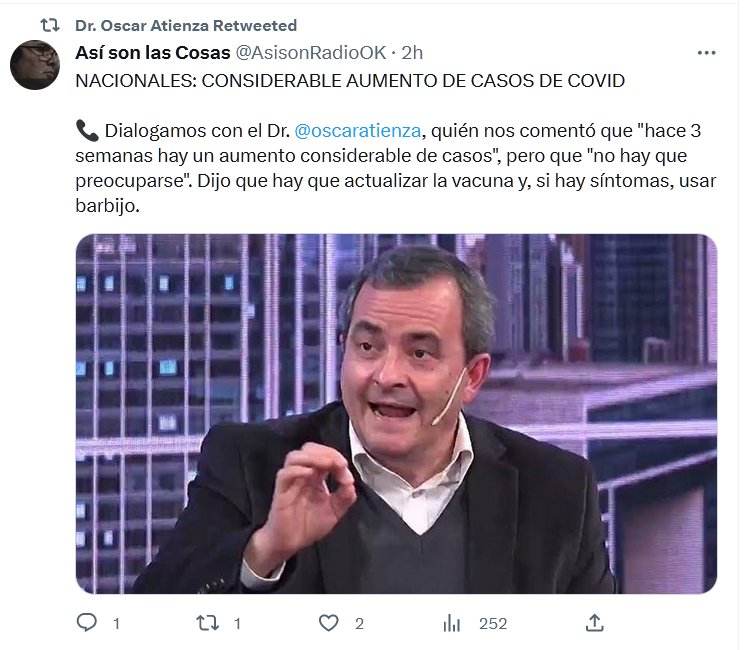Click the reply speech bubble icon
Screen dimensions: 744x650
tap(87, 622)
